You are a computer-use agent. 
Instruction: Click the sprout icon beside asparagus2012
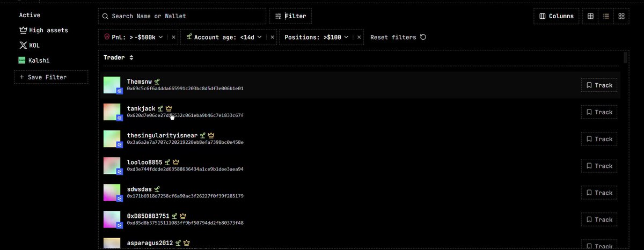tap(178, 242)
